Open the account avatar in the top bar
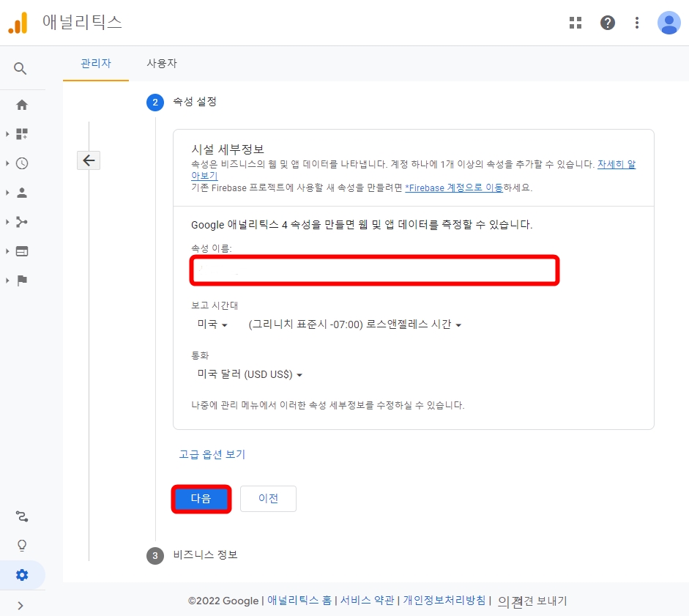689x616 pixels. tap(668, 23)
